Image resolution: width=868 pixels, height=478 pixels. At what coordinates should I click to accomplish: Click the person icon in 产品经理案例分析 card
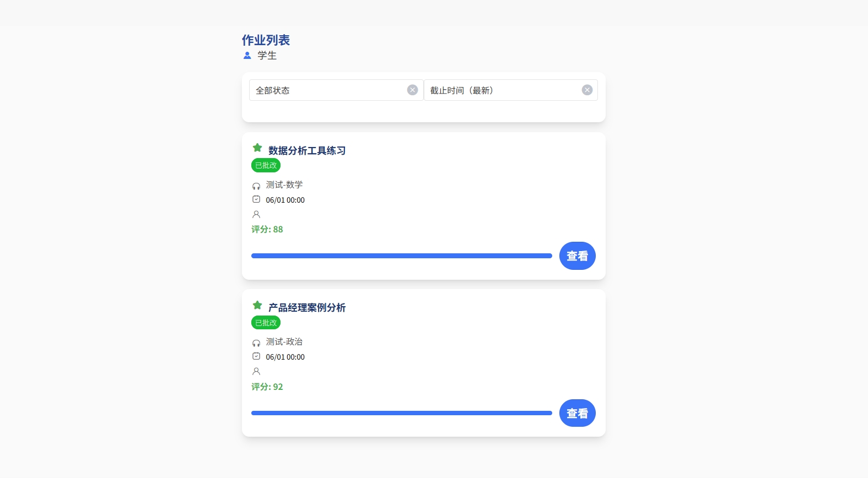tap(256, 371)
